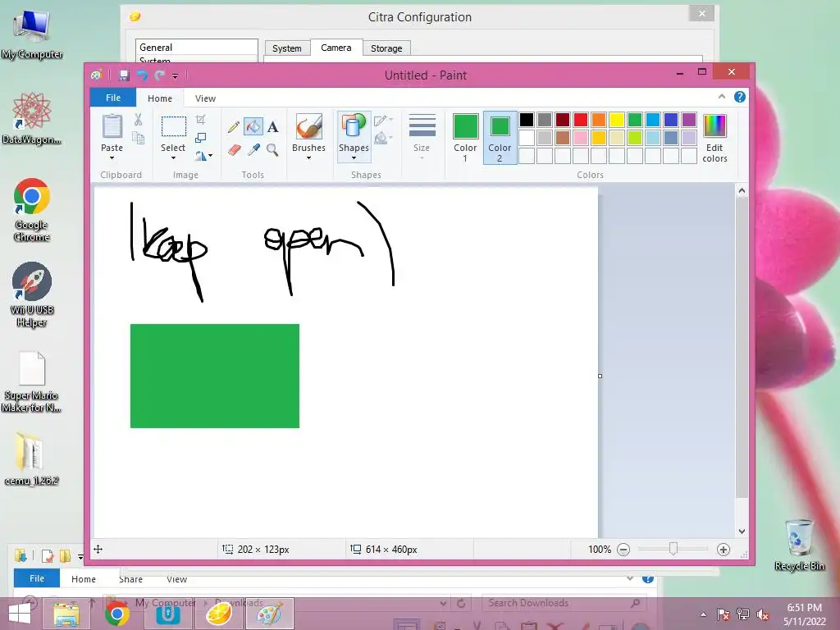Select the Fill with color bucket tool
840x630 pixels.
point(253,127)
